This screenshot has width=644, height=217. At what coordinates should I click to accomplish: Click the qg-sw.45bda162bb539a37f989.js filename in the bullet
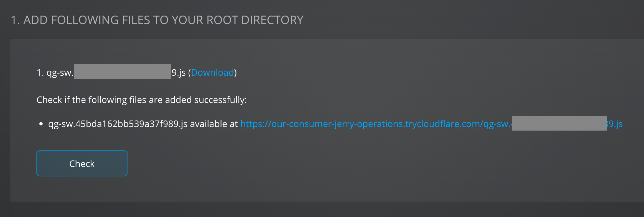pyautogui.click(x=118, y=124)
